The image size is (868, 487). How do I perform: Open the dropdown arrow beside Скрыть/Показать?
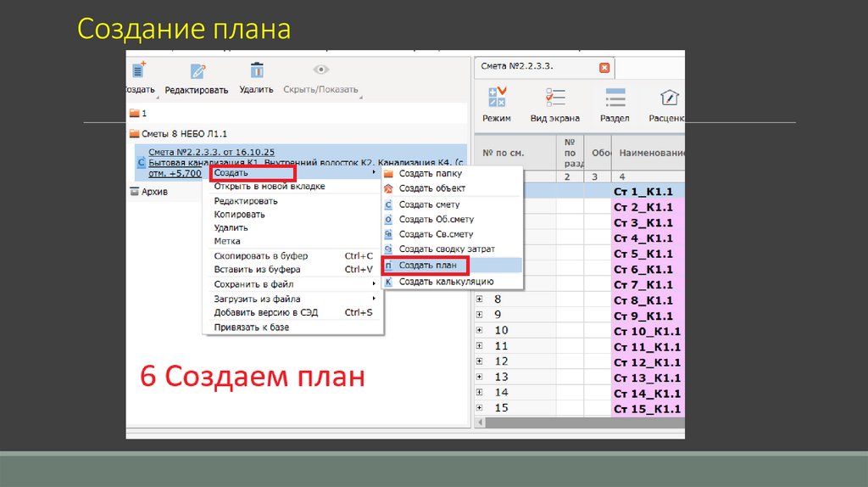coord(361,98)
